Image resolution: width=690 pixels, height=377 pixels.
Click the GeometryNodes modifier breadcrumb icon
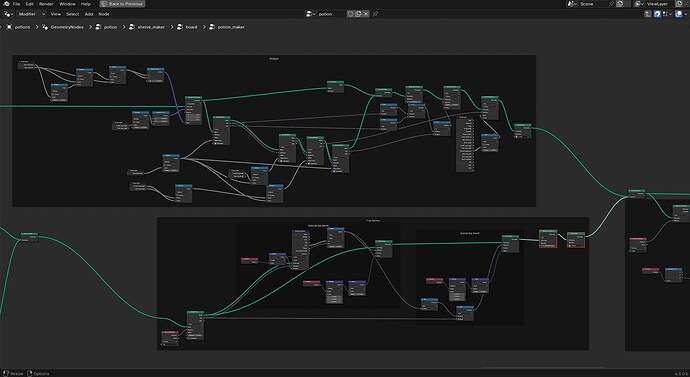point(45,27)
